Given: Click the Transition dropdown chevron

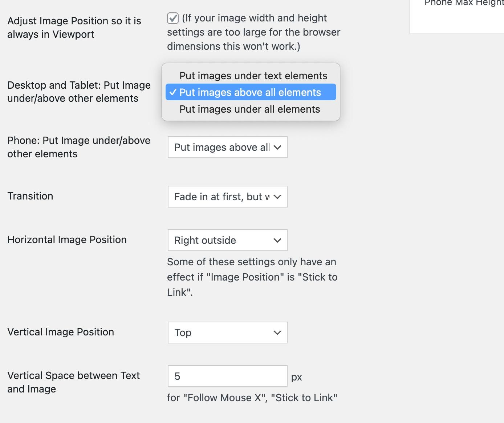Looking at the screenshot, I should 278,197.
